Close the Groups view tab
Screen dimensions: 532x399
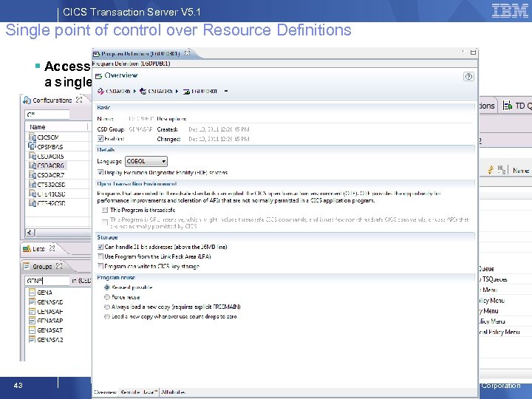pyautogui.click(x=59, y=266)
